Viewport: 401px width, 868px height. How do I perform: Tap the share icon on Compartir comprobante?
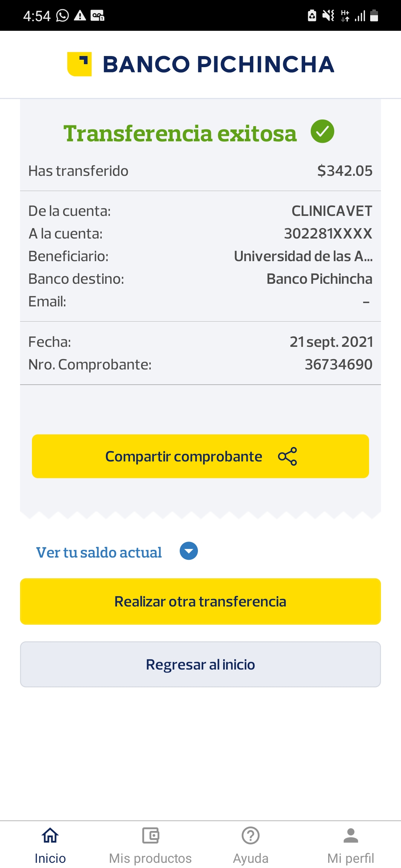coord(287,456)
